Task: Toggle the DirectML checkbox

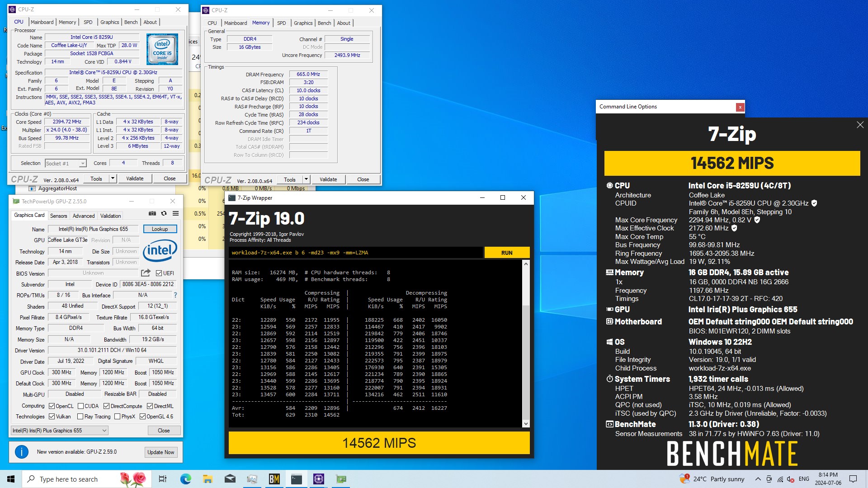Action: click(x=150, y=406)
